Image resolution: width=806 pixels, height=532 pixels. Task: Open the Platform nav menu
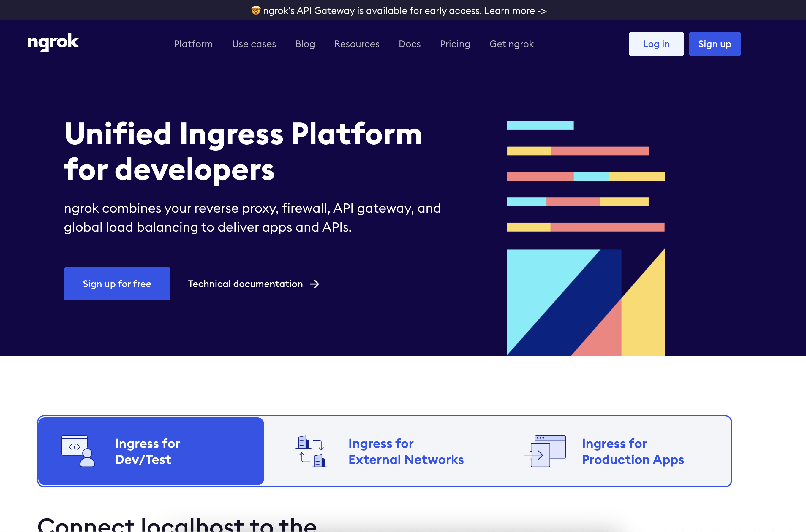[x=193, y=44]
